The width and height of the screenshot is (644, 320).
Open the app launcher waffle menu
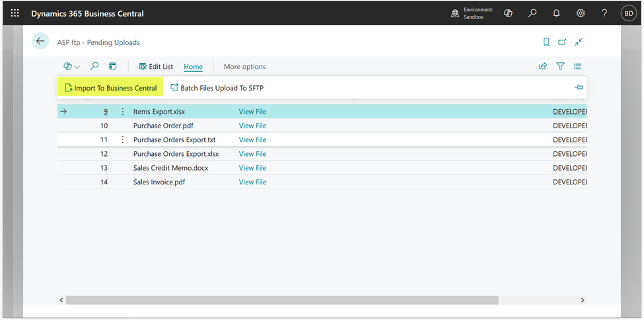15,13
